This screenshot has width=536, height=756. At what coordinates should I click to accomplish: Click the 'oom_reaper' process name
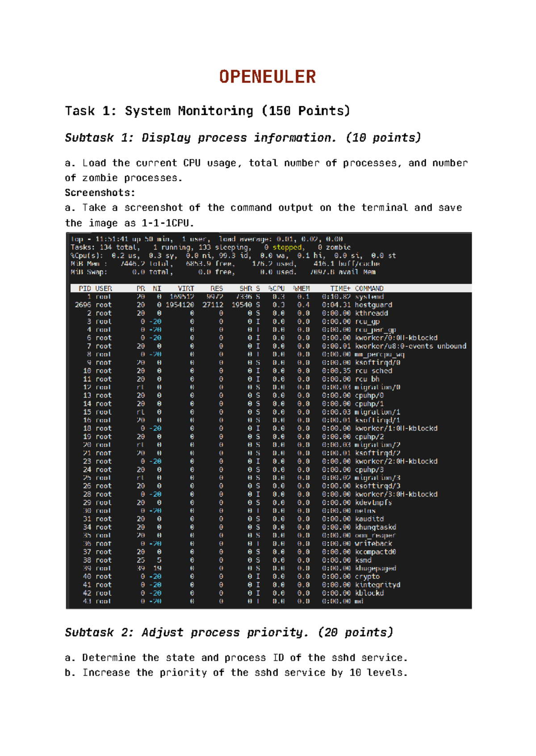[376, 536]
